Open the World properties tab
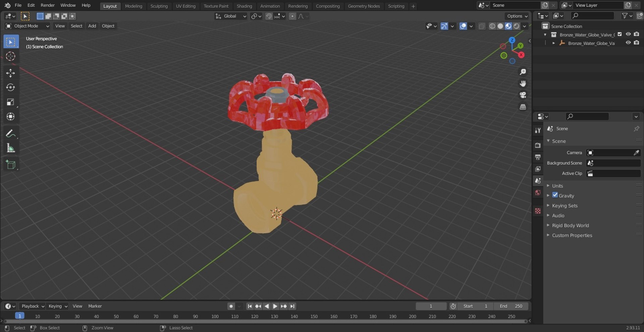The height and width of the screenshot is (332, 644). pos(538,193)
